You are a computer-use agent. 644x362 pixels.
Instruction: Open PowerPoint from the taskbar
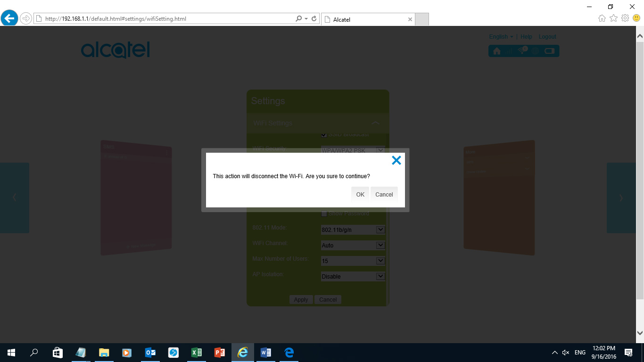pos(220,353)
